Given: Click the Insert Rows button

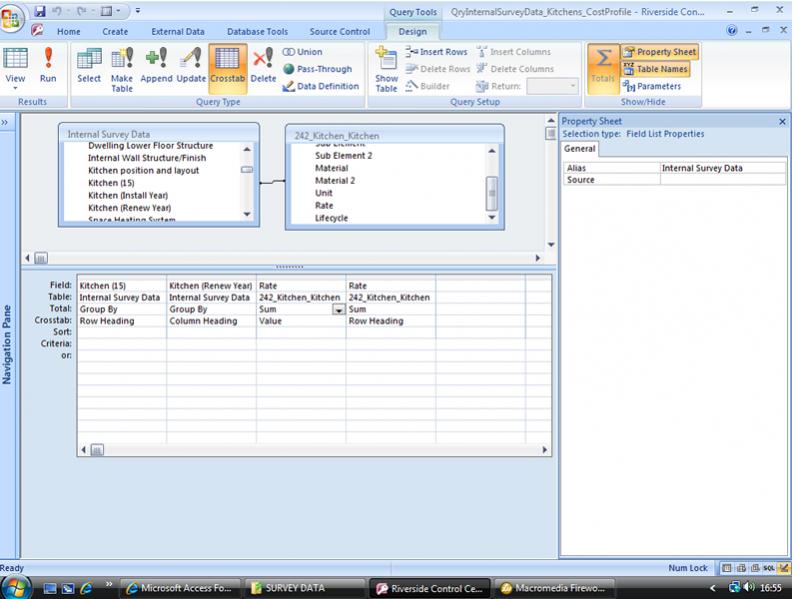Looking at the screenshot, I should coord(436,52).
